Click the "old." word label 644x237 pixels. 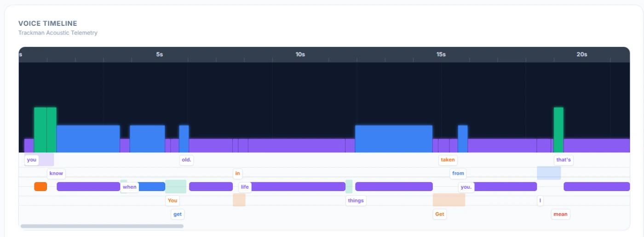coord(186,160)
